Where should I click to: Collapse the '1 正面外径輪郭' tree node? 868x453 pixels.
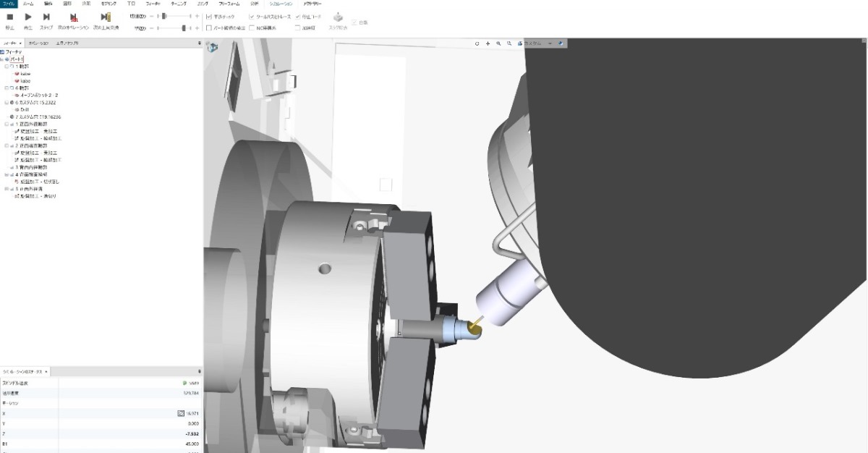(7, 124)
